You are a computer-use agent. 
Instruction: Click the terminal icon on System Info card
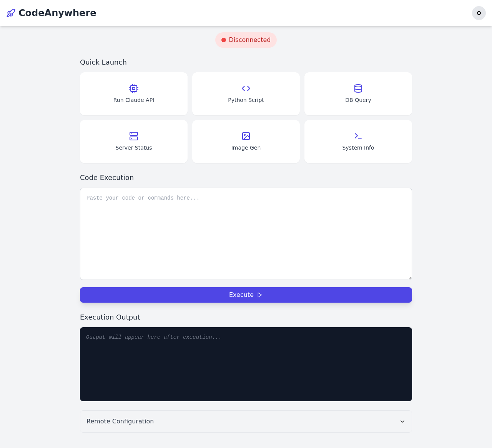coord(358,136)
